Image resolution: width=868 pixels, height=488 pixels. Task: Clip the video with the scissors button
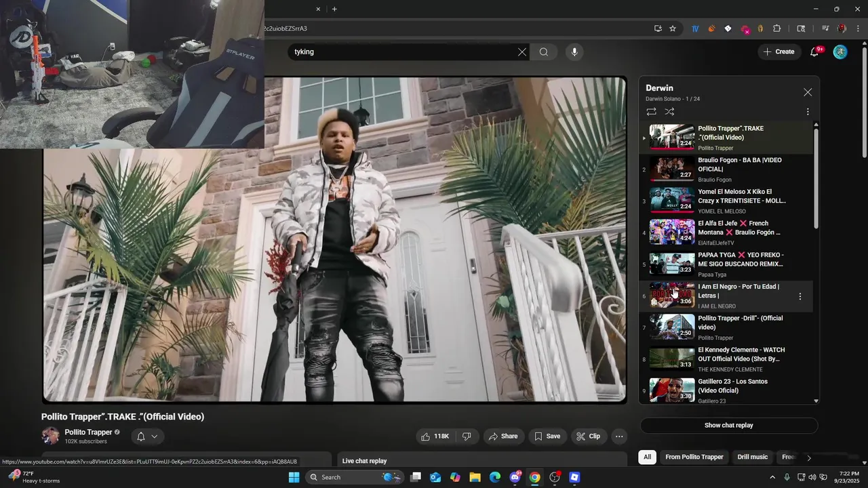pos(588,436)
